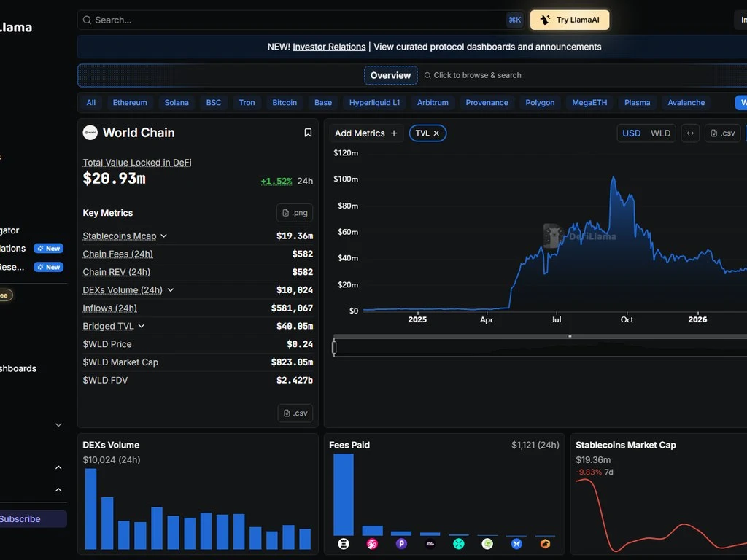Click the orange last Fees Paid protocol icon

point(546,544)
